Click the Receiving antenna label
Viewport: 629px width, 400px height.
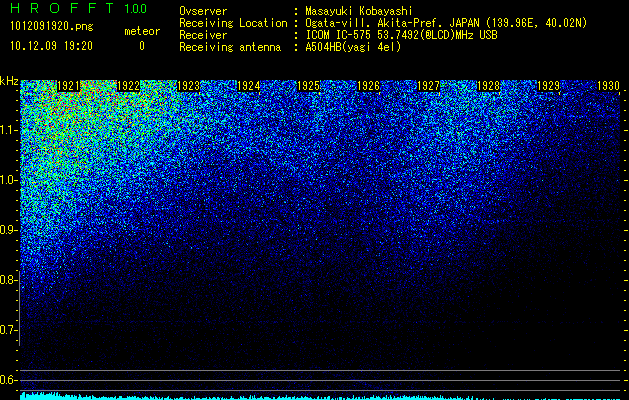tap(230, 47)
